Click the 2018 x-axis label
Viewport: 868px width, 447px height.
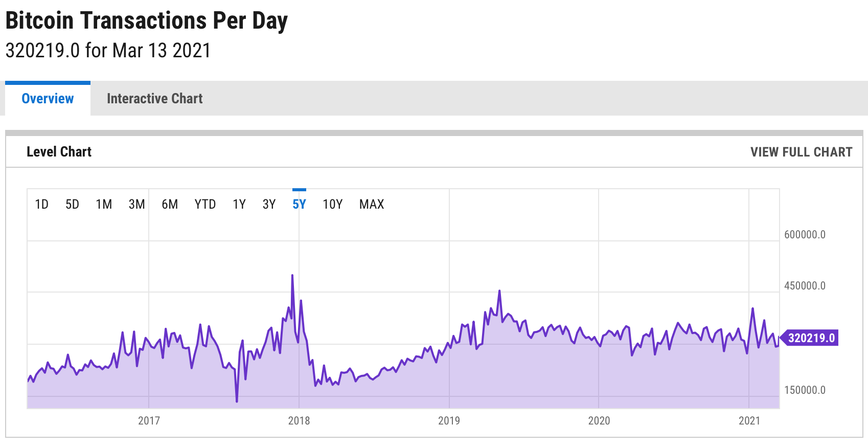click(x=299, y=421)
